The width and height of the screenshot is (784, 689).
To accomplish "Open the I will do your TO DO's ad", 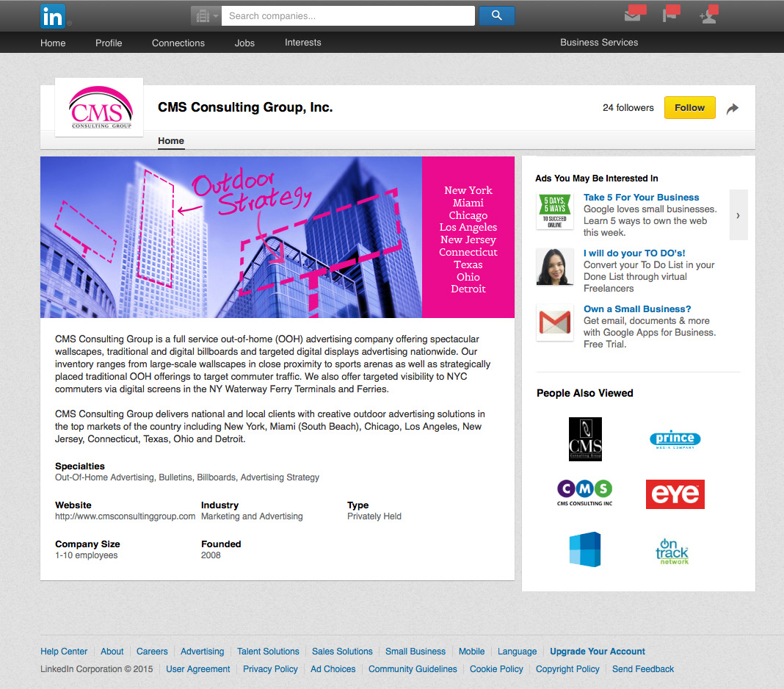I will [634, 253].
